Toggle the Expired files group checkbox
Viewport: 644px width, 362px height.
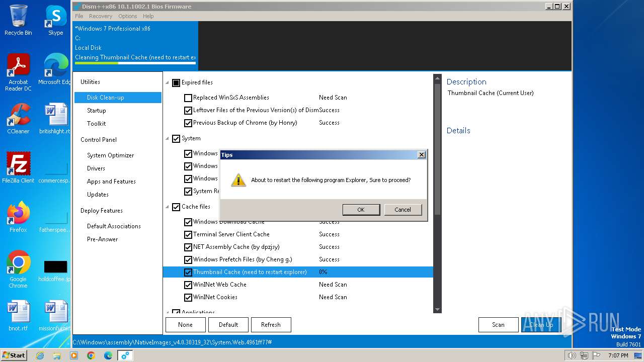click(x=176, y=83)
